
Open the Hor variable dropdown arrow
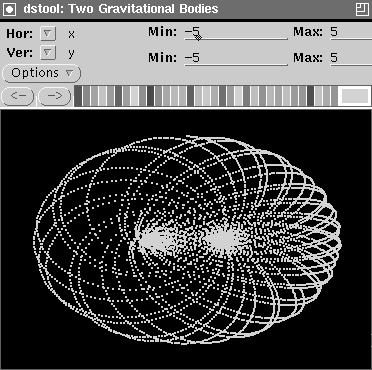click(48, 33)
